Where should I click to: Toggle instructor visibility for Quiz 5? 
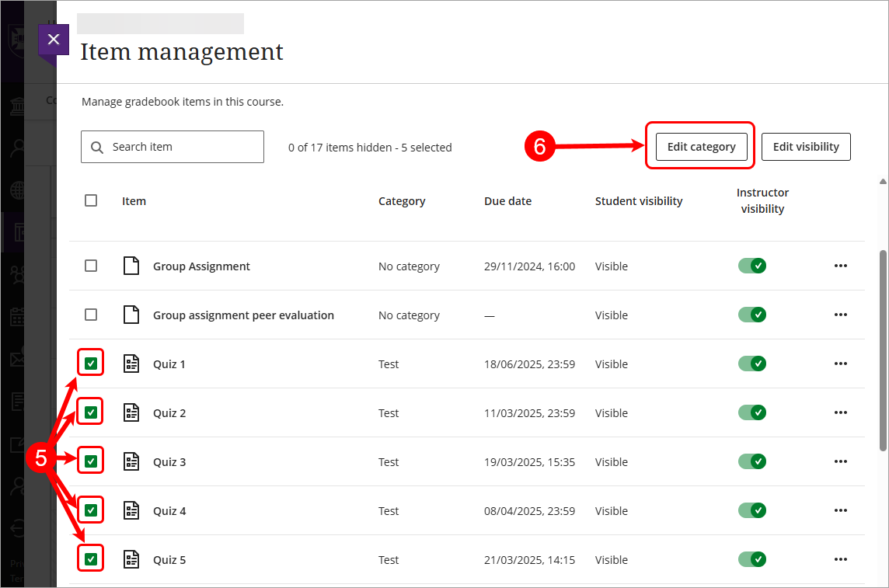pos(751,560)
